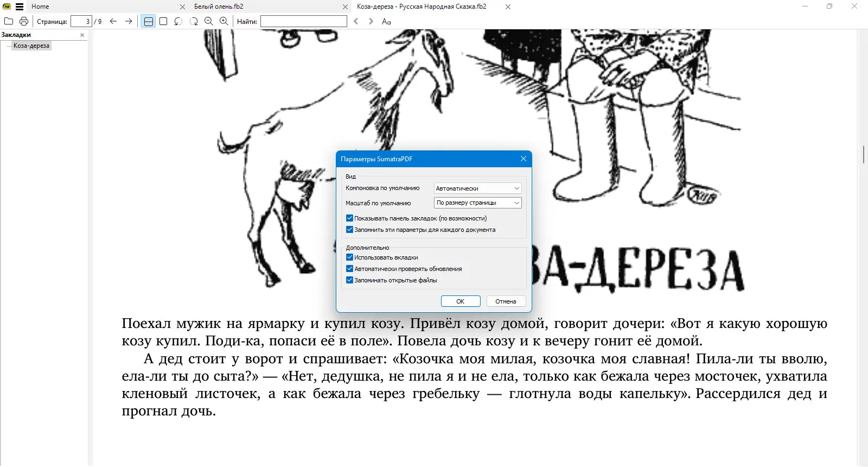Click the zoom in magnifier icon

(224, 21)
